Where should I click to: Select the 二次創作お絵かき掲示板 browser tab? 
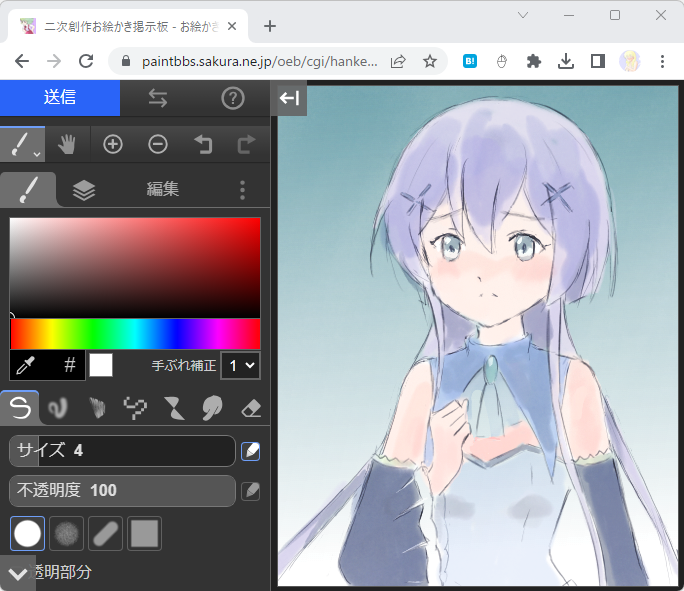click(128, 26)
